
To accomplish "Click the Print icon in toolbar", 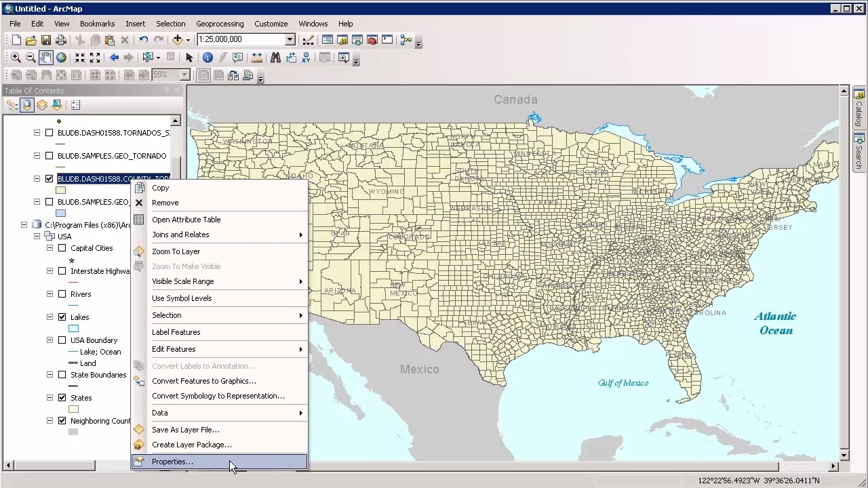I will point(61,40).
